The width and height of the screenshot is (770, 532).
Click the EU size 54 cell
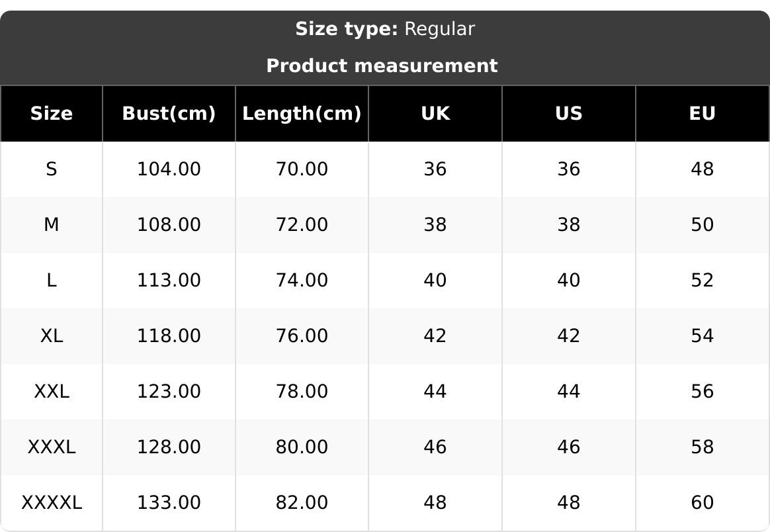[702, 336]
